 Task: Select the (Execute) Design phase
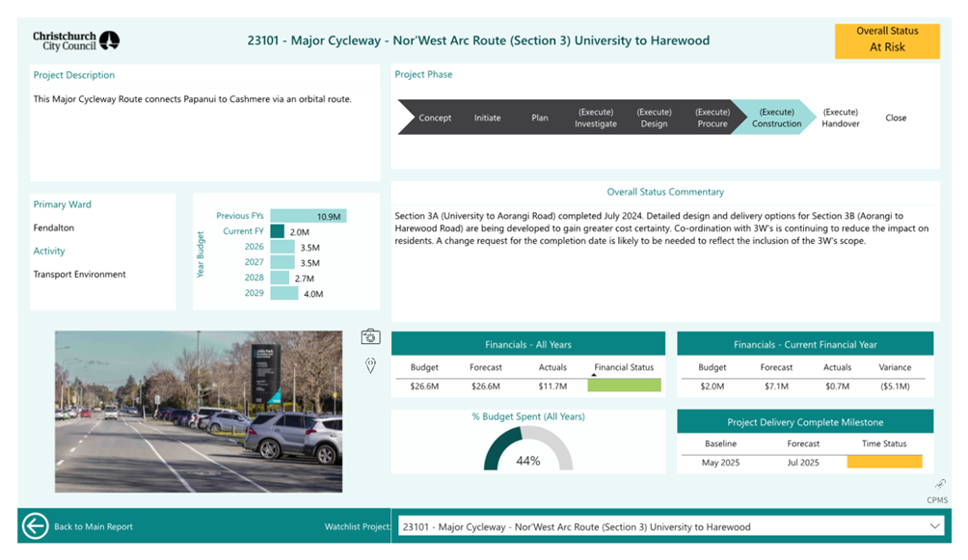(654, 118)
